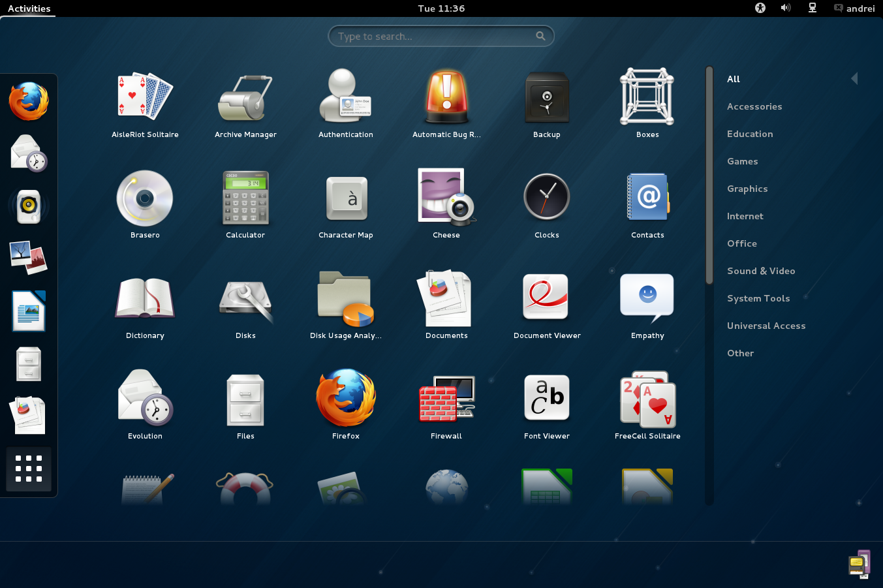Launch Rhythmbox speaker icon in dash
The image size is (883, 588).
[29, 206]
